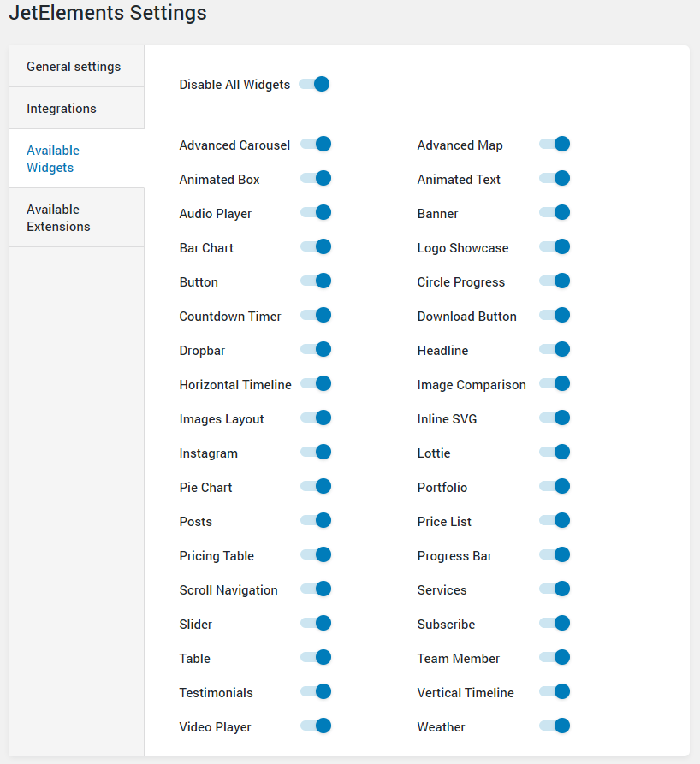Image resolution: width=700 pixels, height=764 pixels.
Task: Disable the Animated Box widget toggle
Action: 315,179
